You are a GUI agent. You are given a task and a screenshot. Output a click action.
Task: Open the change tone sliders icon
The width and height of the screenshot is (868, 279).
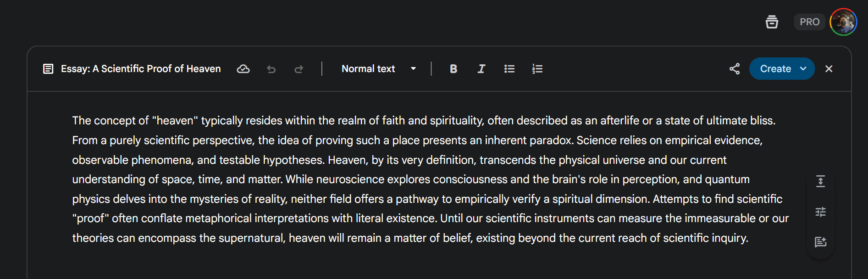coord(820,212)
